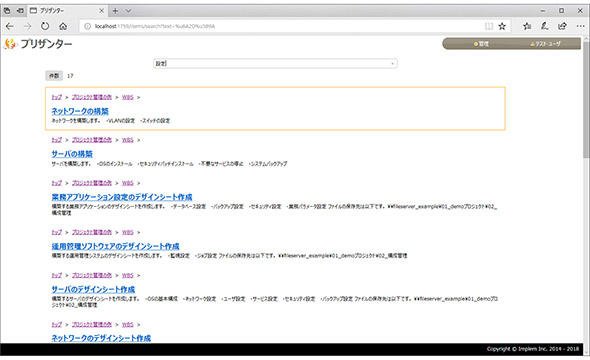Go back to the previous page

click(x=10, y=26)
